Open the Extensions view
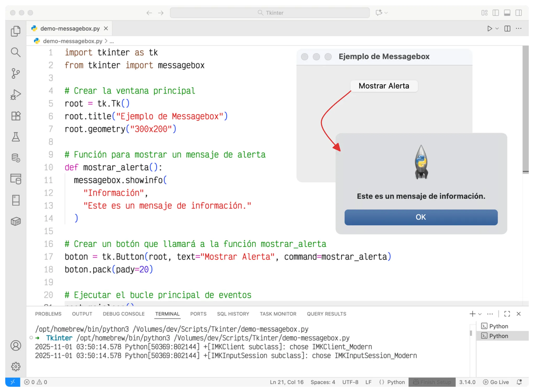534x392 pixels. click(16, 116)
